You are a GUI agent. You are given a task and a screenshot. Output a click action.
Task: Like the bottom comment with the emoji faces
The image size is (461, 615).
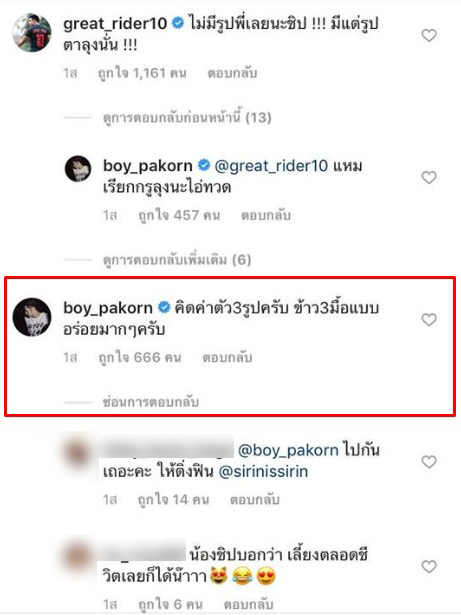click(429, 567)
